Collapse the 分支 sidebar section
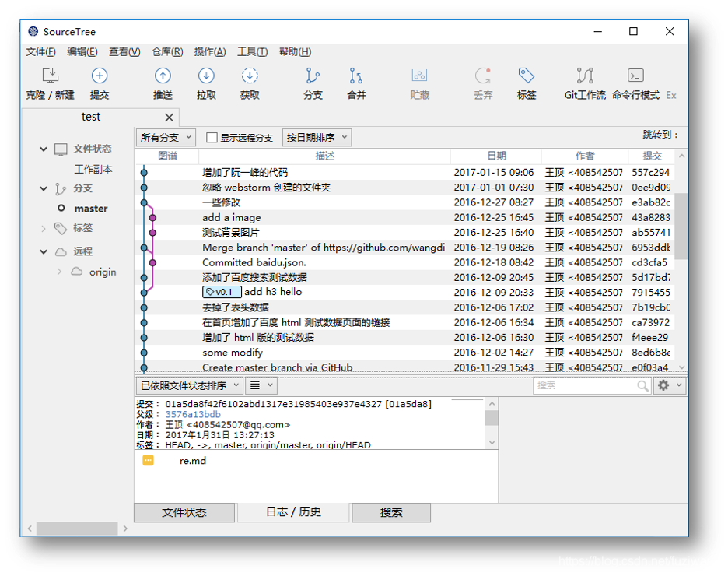The image size is (728, 576). [44, 188]
